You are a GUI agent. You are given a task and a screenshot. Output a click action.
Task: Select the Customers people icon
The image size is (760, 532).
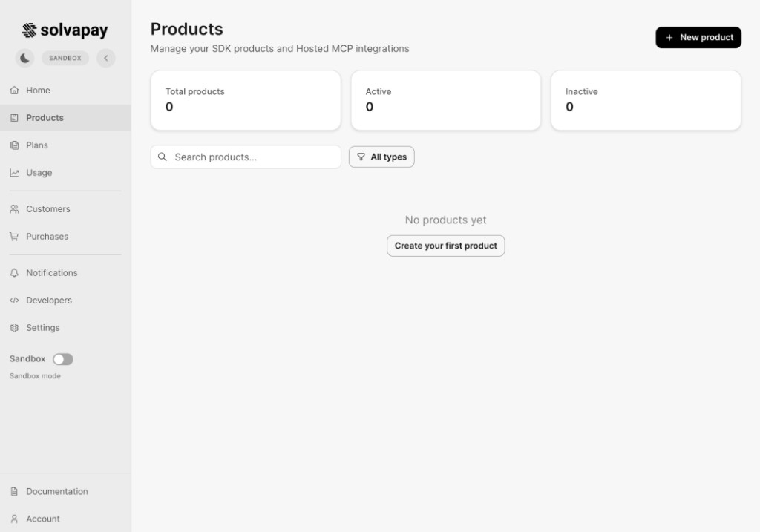coord(15,208)
